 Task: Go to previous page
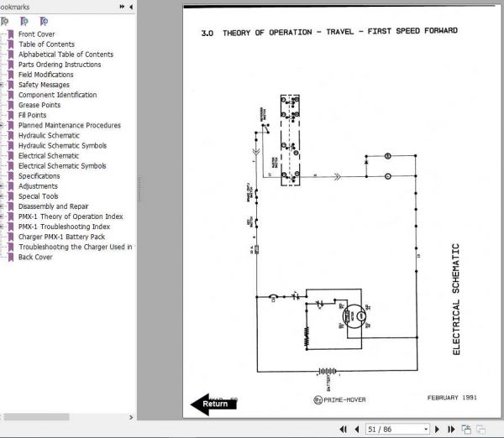pos(356,429)
